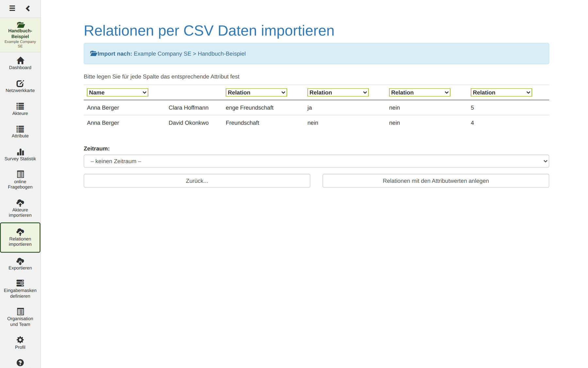Image resolution: width=588 pixels, height=368 pixels.
Task: Click Relationen mit den Attributwerten anlegen
Action: 436,181
